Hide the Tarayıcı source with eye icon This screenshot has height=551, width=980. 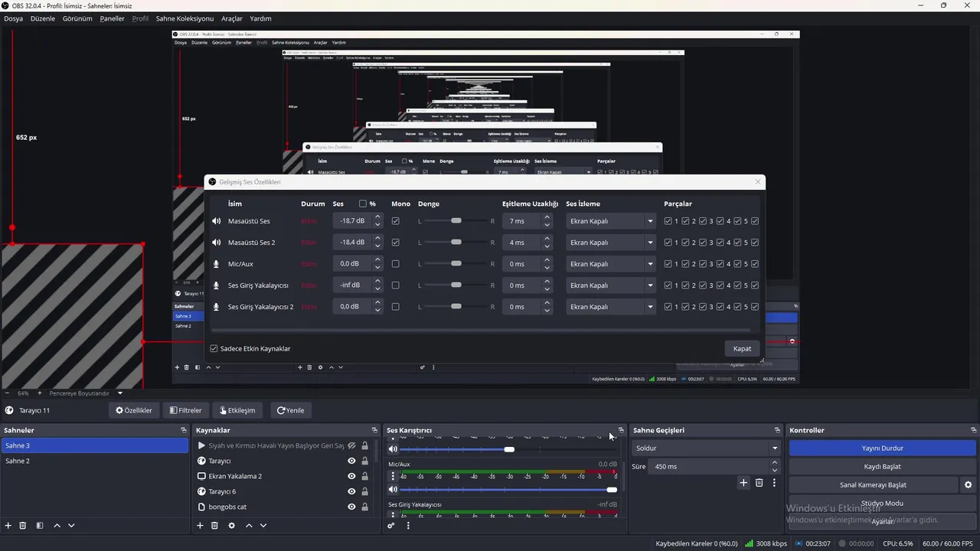coord(351,461)
